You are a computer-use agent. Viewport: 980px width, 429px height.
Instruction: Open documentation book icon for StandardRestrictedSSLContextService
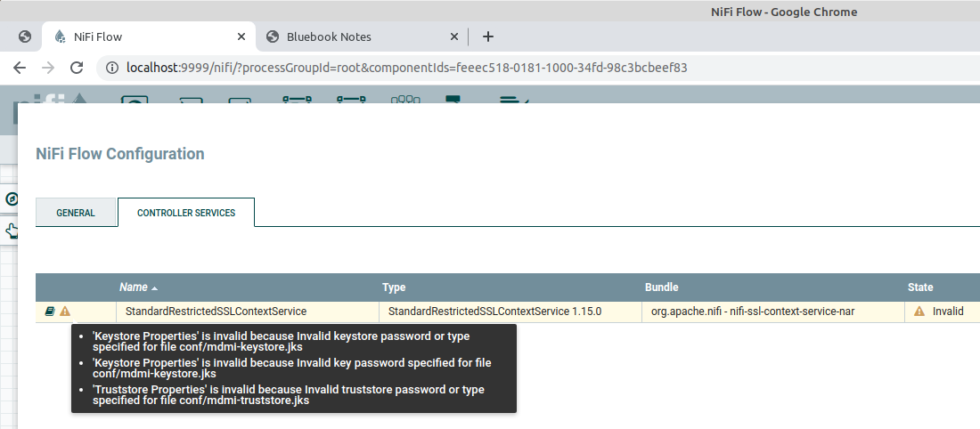tap(50, 311)
